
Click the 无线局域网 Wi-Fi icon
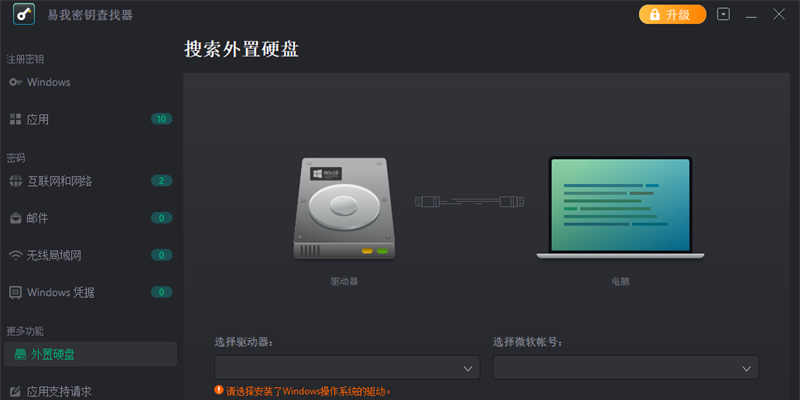tap(15, 255)
